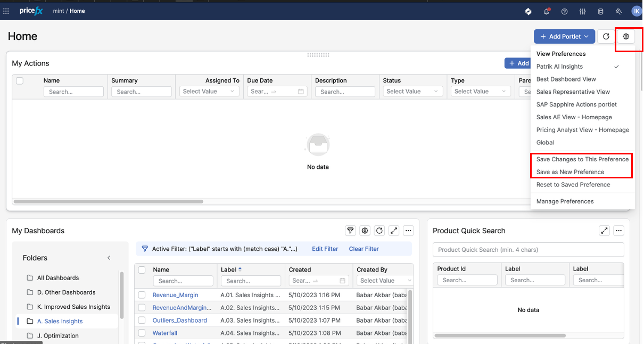Open the Add Portlet dropdown
Image resolution: width=644 pixels, height=344 pixels.
coord(564,36)
